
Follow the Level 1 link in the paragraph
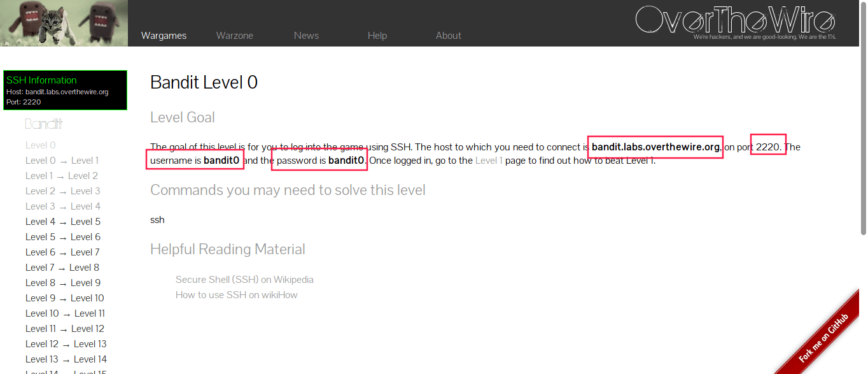(489, 161)
